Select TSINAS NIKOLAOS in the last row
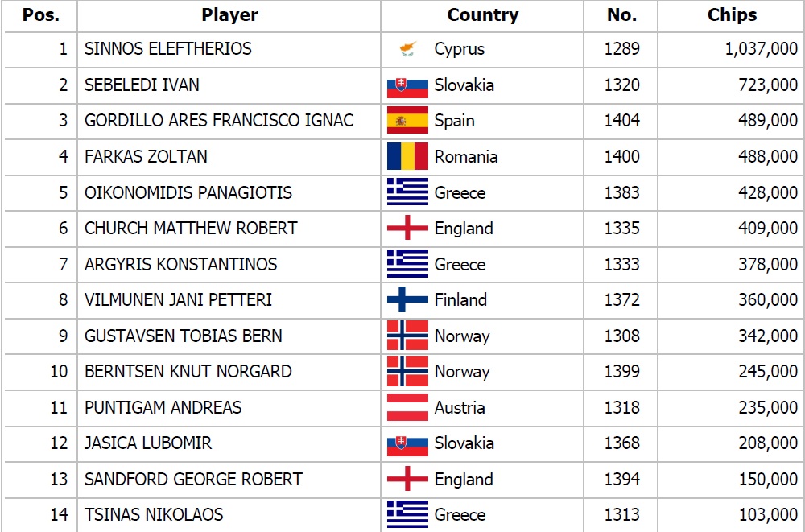Image resolution: width=805 pixels, height=532 pixels. coord(154,514)
